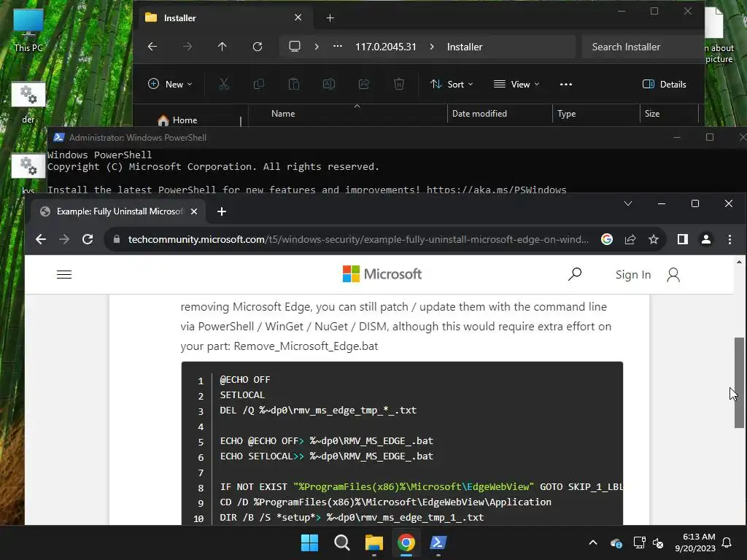Viewport: 747px width, 560px height.
Task: Sort files by Name column header
Action: [283, 114]
